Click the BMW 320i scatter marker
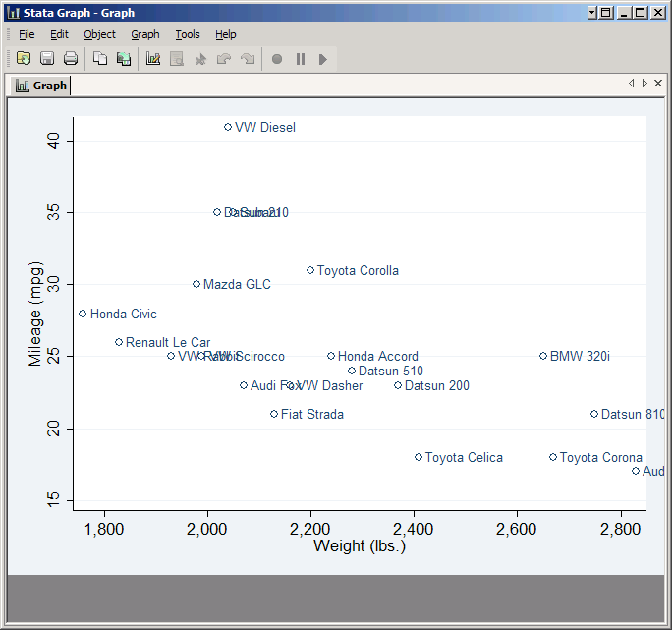Screen dimensions: 672x630 coord(543,356)
